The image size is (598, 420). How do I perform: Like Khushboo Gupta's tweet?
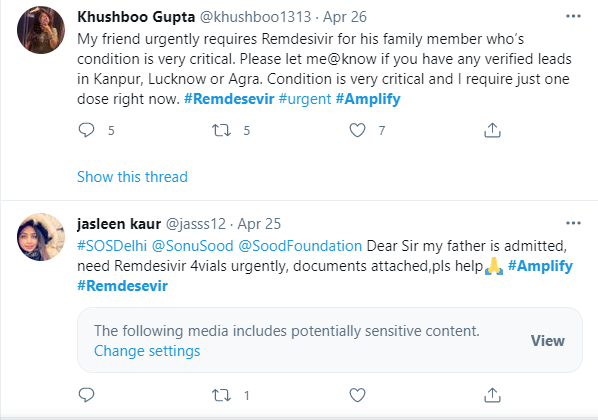click(x=357, y=130)
